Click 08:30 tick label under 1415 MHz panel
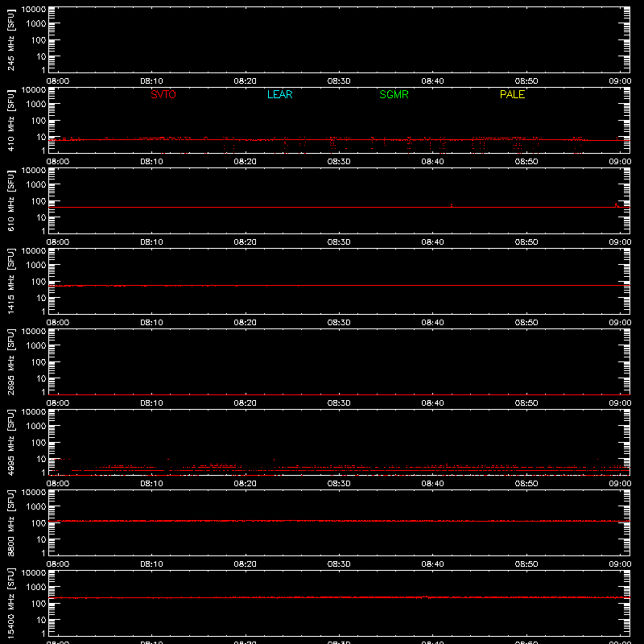 click(x=339, y=323)
